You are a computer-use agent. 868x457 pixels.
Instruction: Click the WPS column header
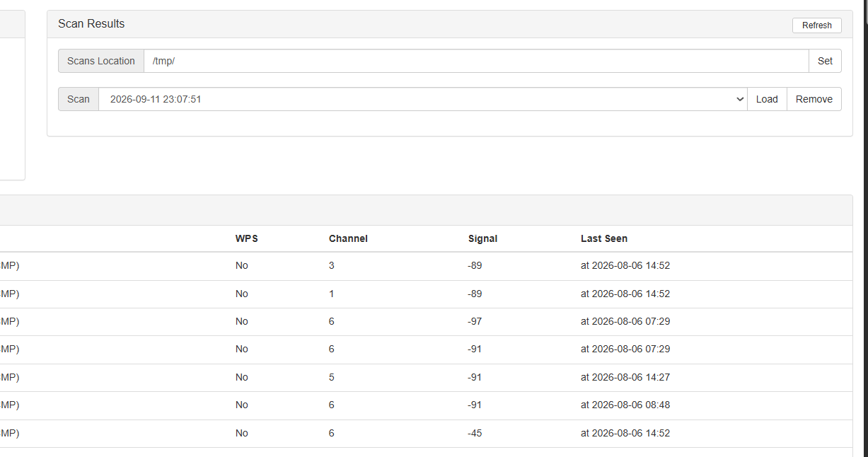pos(247,238)
